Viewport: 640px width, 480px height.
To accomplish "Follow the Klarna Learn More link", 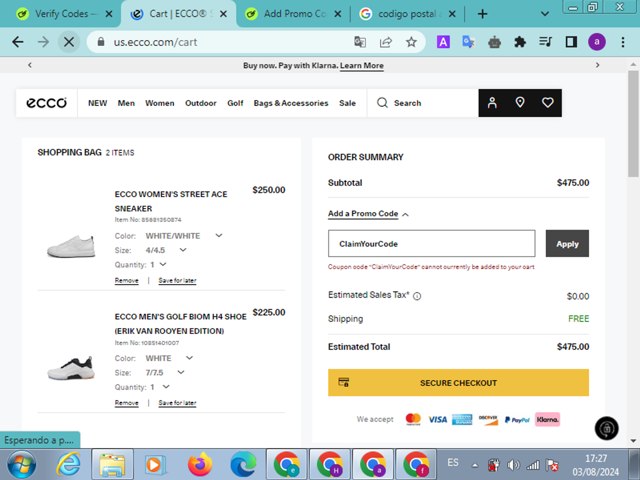I will 362,66.
